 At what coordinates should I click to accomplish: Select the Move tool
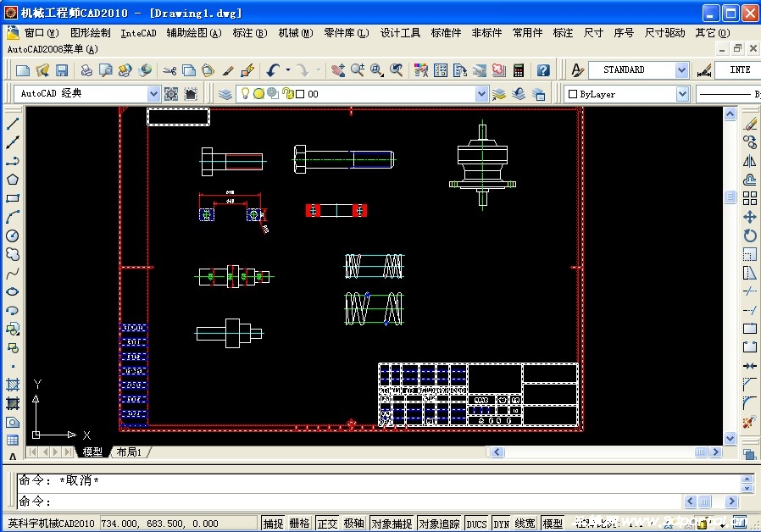[750, 217]
